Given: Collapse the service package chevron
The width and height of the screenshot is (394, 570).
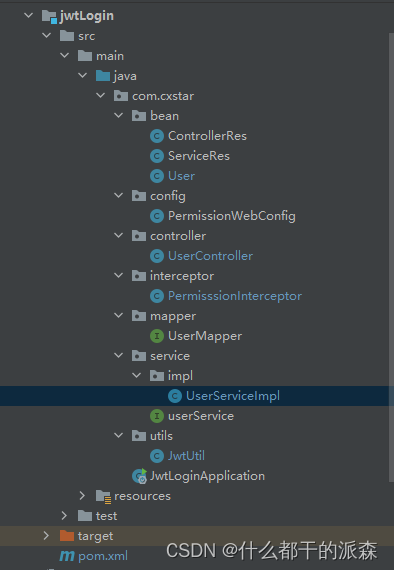Looking at the screenshot, I should 118,356.
